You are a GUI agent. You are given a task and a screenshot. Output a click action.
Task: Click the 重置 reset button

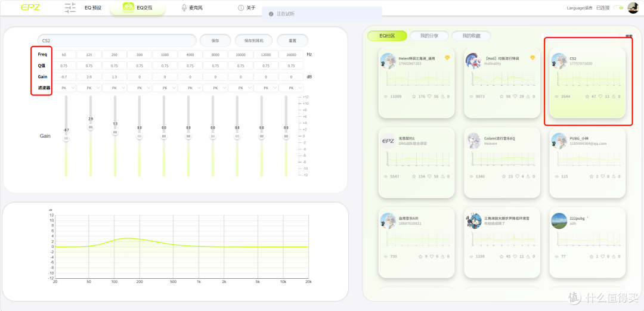pyautogui.click(x=292, y=41)
